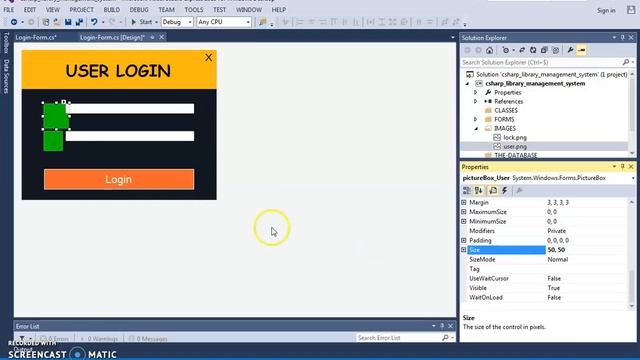Click the Pending Changes Filter clock icon
The image size is (640, 360).
[506, 50]
